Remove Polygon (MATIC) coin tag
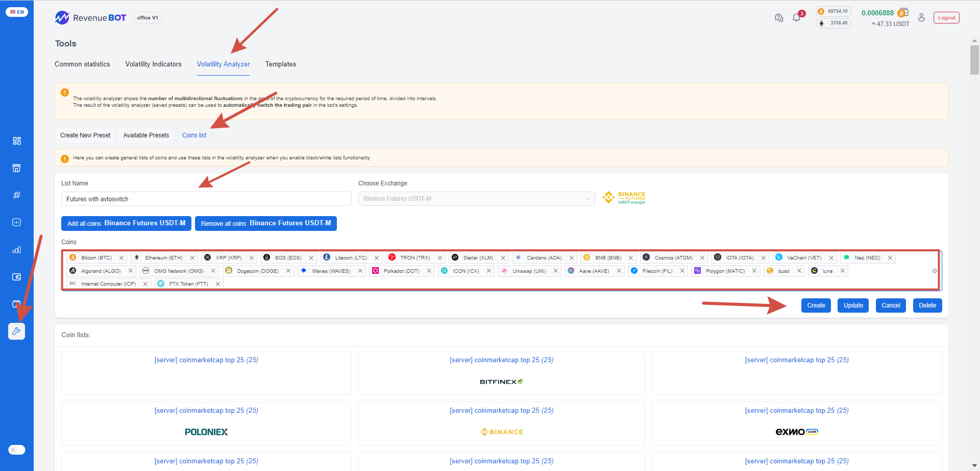 click(x=754, y=271)
